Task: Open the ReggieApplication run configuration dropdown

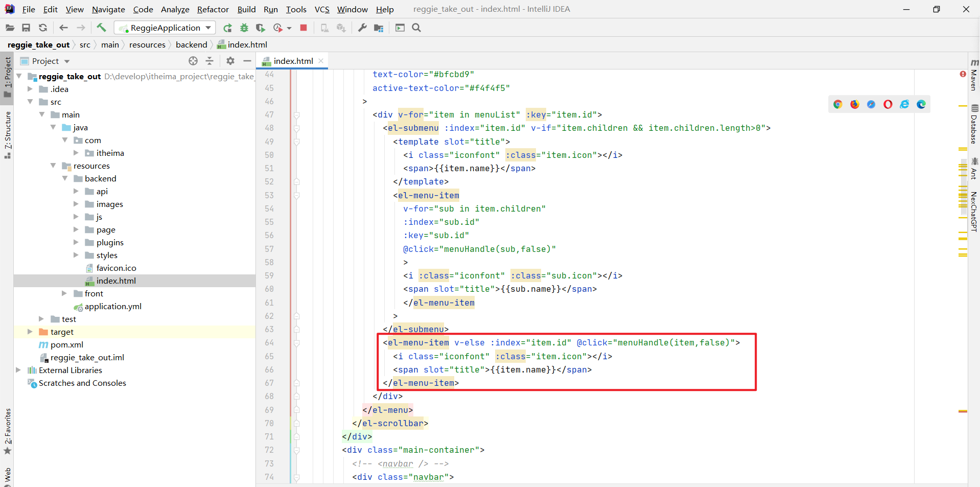Action: coord(165,28)
